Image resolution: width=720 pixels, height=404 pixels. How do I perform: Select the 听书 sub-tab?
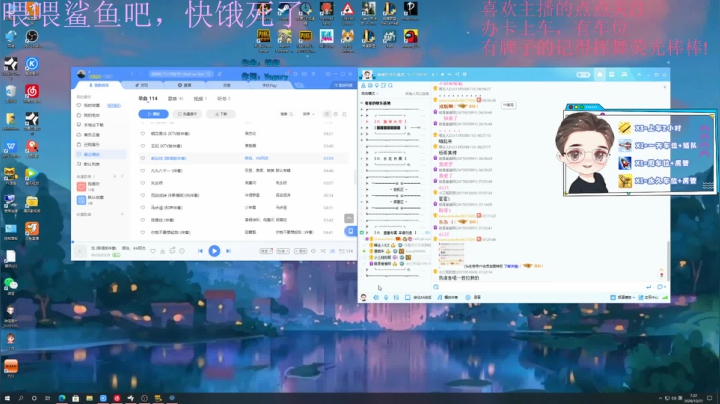(224, 99)
